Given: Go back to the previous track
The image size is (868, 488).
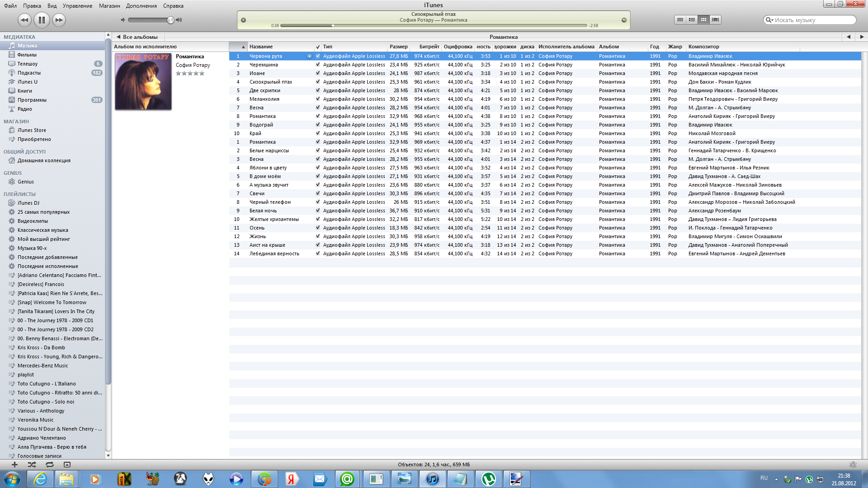Looking at the screenshot, I should click(x=24, y=20).
